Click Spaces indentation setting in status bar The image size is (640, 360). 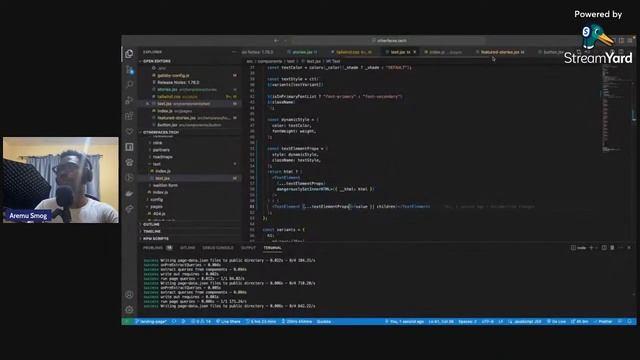(x=467, y=322)
